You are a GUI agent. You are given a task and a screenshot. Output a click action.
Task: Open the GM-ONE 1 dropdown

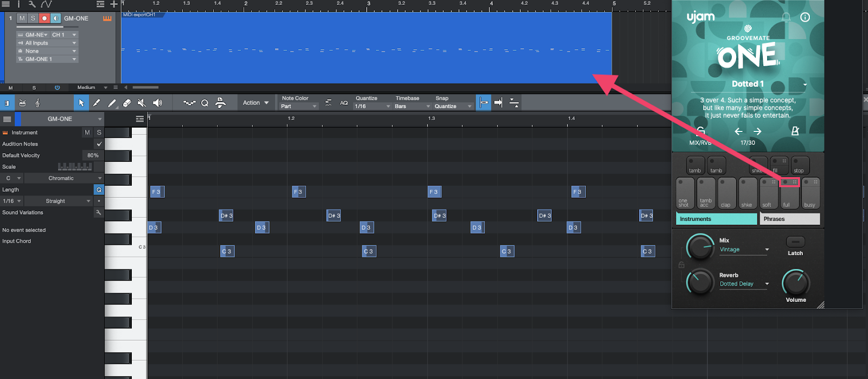pos(48,59)
